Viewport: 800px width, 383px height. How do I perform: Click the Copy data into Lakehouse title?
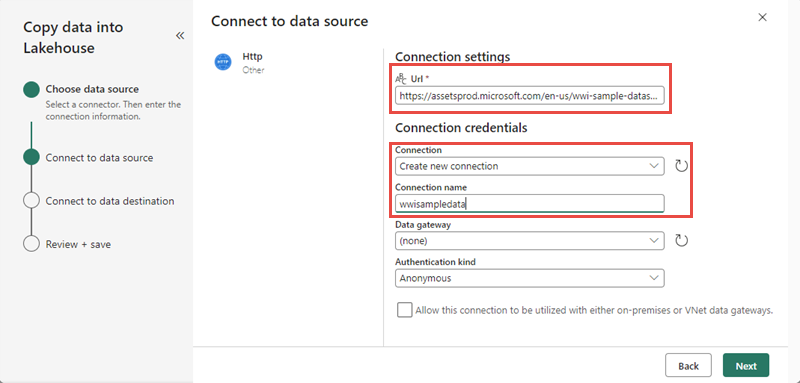click(73, 37)
